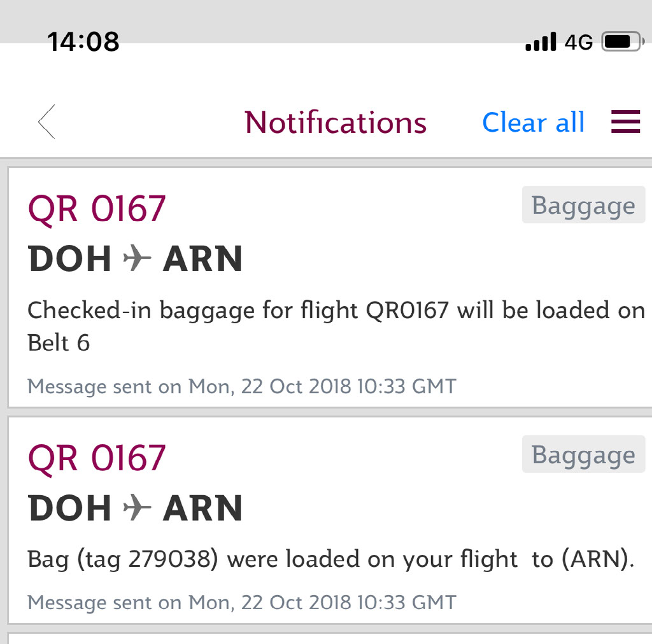Tap the DOH airport code in the Belt 6 notification
This screenshot has height=644, width=652.
pyautogui.click(x=70, y=259)
